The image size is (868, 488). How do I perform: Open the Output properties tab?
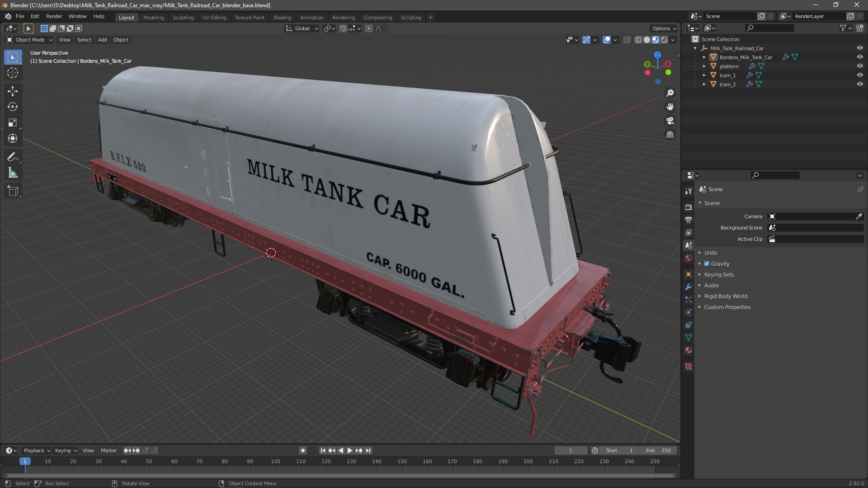pyautogui.click(x=689, y=220)
